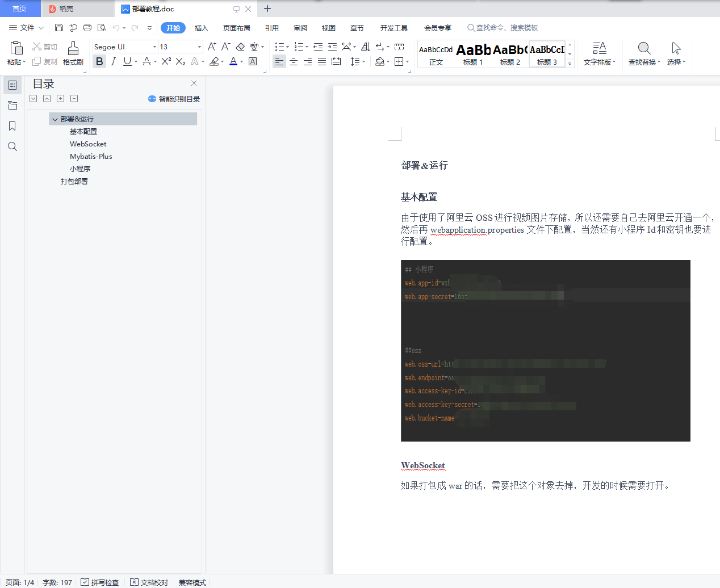Align text right

coord(308,61)
